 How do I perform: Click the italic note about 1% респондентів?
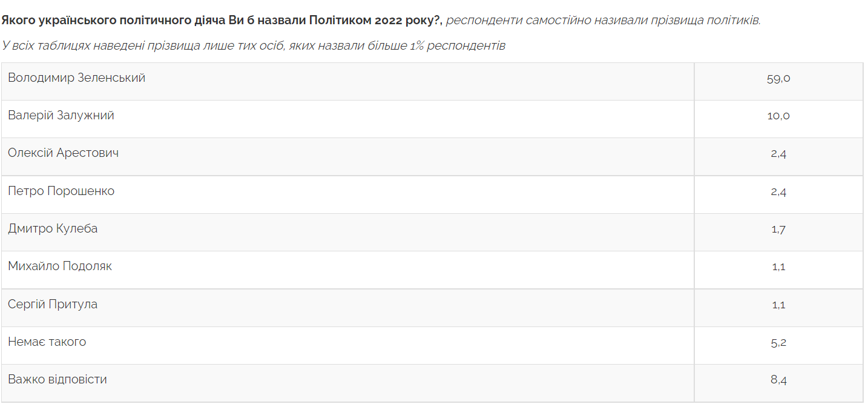[x=253, y=45]
